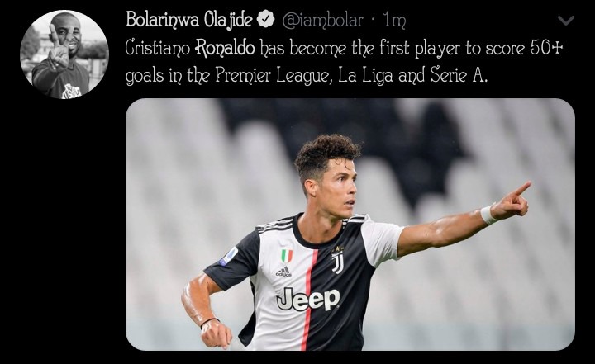
Task: Click the Adidas logo on the jersey
Action: [283, 272]
